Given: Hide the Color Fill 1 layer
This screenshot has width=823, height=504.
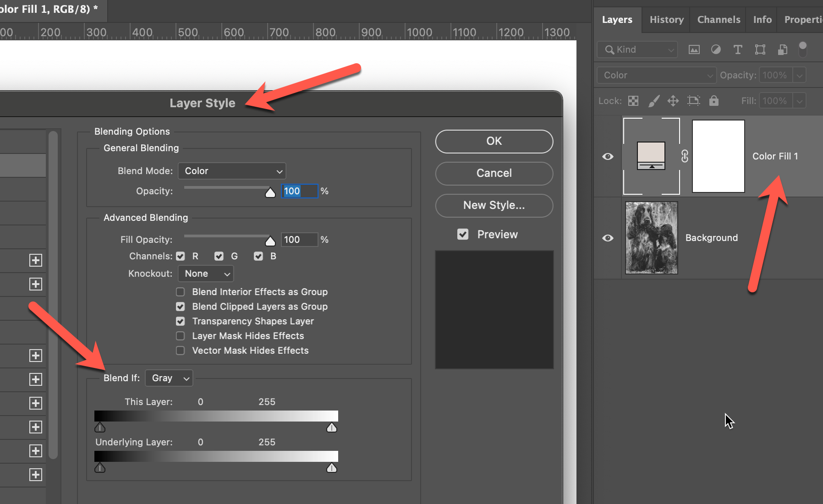Looking at the screenshot, I should tap(608, 157).
